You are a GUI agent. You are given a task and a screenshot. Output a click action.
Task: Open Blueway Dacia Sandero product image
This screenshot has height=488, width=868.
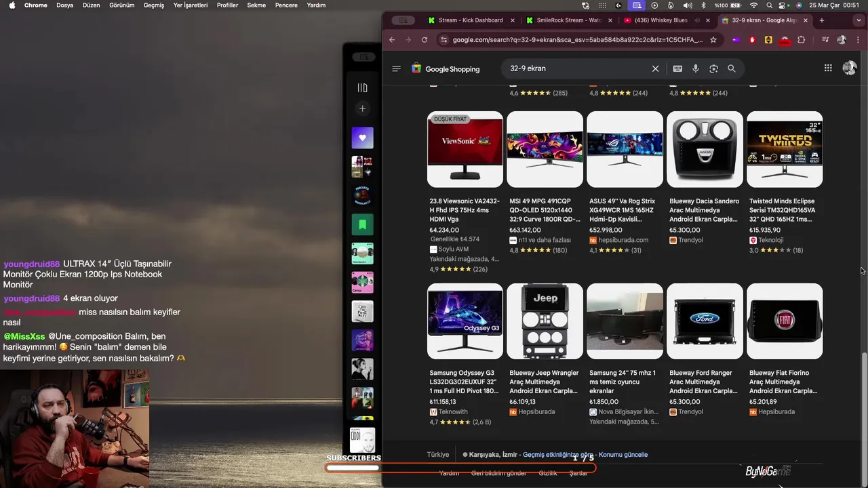click(705, 149)
